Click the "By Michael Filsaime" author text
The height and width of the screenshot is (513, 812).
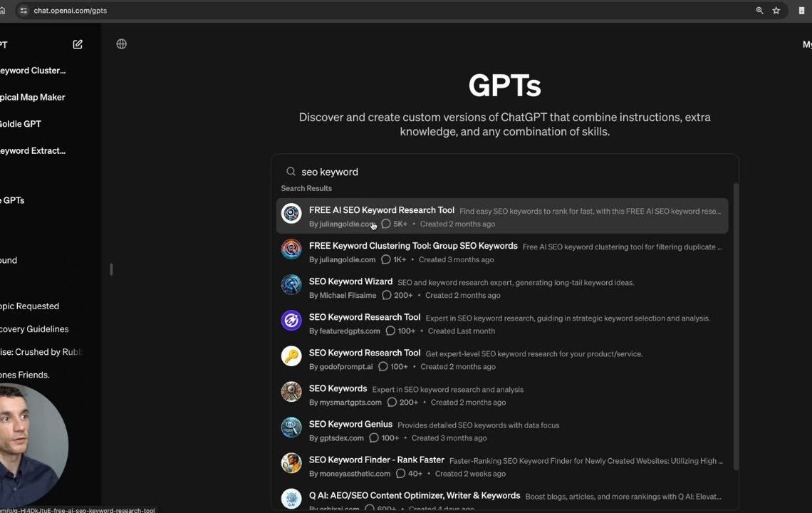click(x=343, y=296)
